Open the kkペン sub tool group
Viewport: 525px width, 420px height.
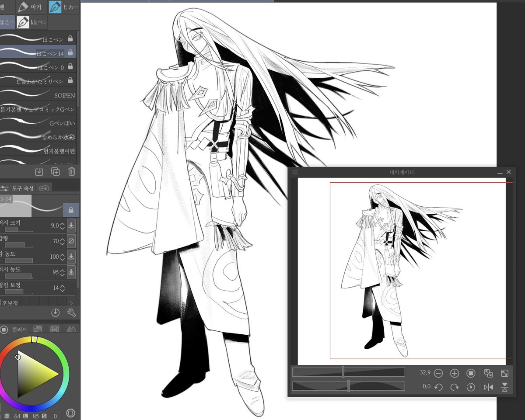(32, 22)
